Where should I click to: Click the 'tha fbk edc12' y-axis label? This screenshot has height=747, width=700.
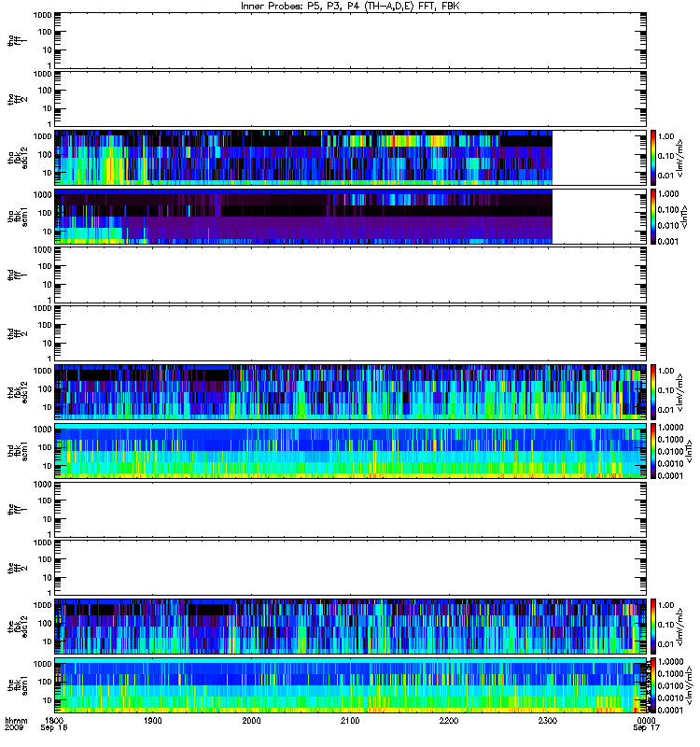pos(17,156)
